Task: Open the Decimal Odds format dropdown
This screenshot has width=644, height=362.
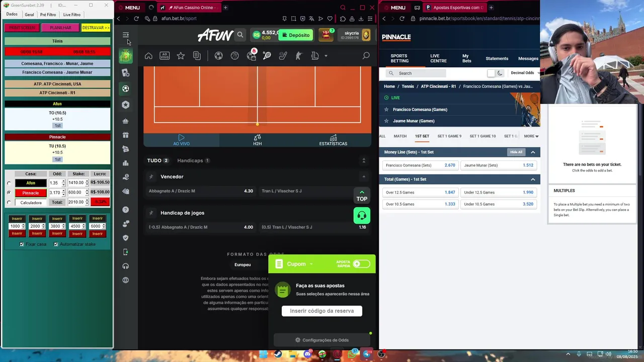Action: [525, 73]
